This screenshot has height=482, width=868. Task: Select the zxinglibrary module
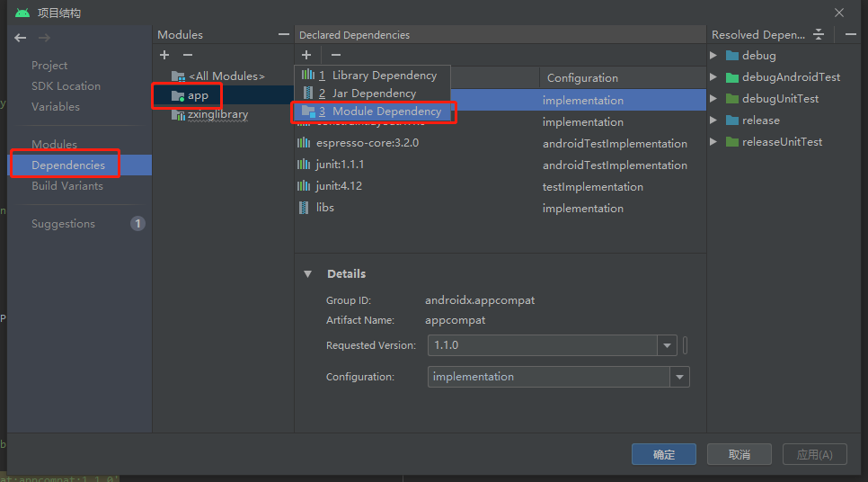coord(209,115)
